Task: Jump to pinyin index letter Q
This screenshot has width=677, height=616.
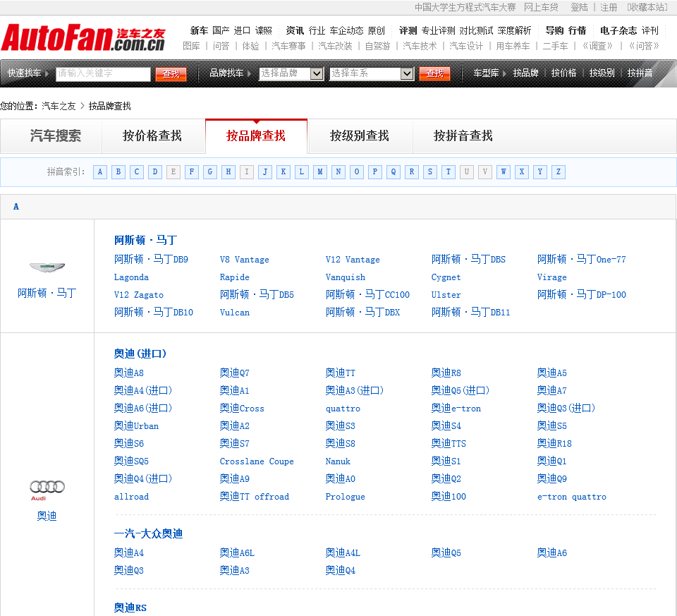Action: (394, 172)
